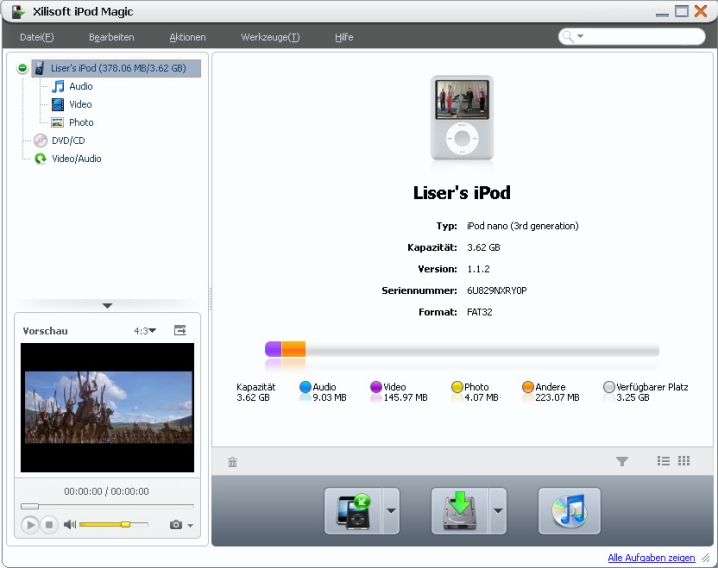718x568 pixels.
Task: Collapse the Liser's iPod tree node
Action: [x=23, y=68]
